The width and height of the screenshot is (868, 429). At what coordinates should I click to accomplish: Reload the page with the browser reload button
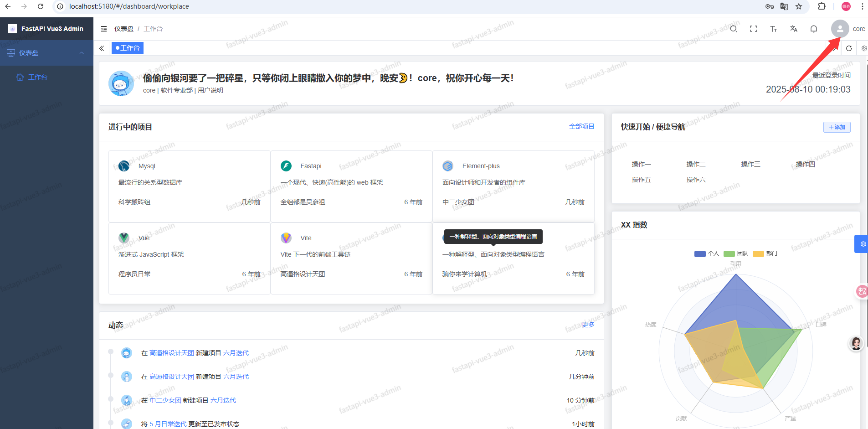click(41, 6)
